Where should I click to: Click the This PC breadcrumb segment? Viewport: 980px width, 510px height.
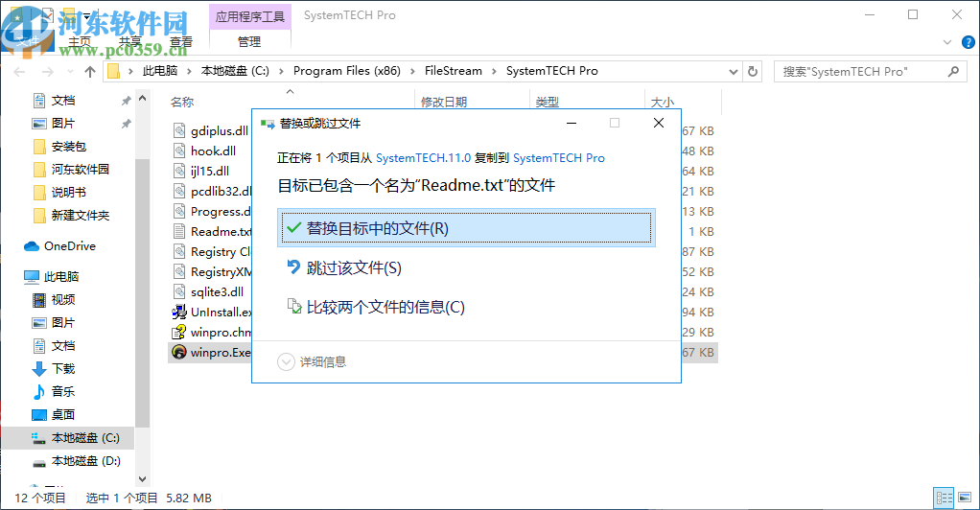[x=160, y=71]
